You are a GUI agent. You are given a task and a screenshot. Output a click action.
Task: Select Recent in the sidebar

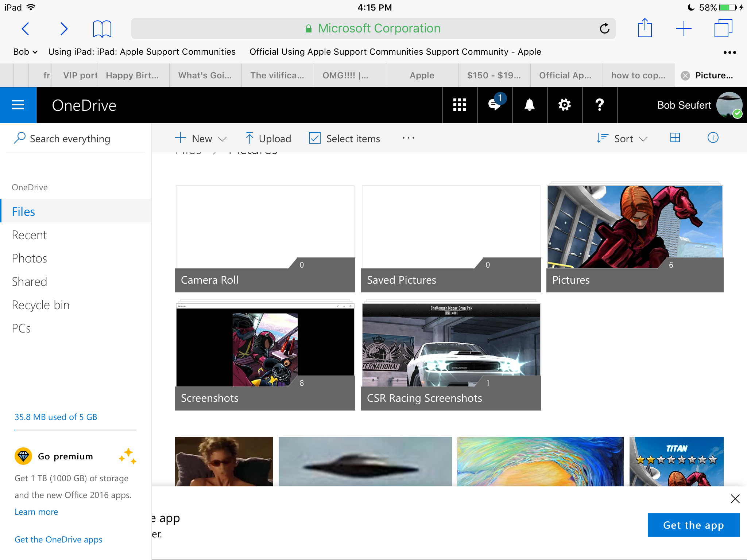(x=29, y=235)
